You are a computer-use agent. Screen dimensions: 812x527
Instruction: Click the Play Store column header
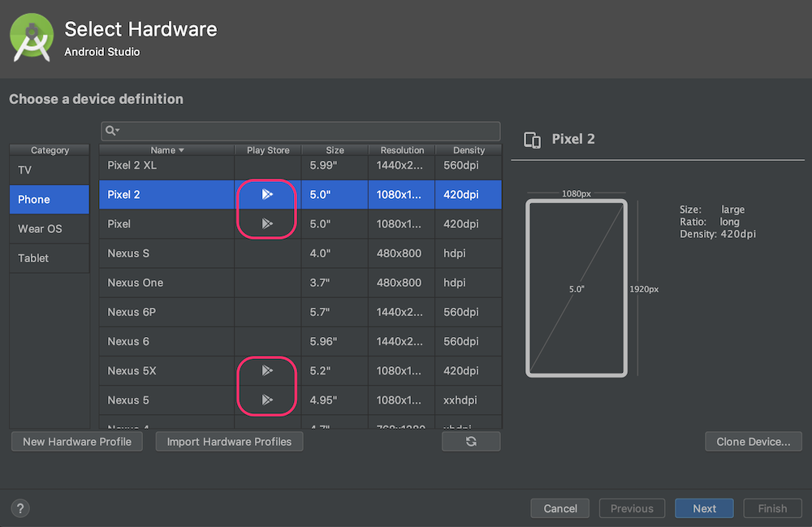pyautogui.click(x=268, y=150)
